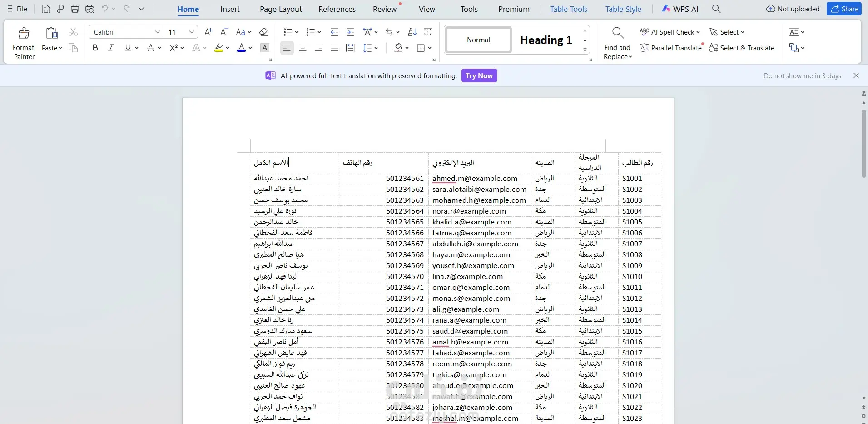Decrease indent icon
Viewport: 868px width, 424px height.
334,32
